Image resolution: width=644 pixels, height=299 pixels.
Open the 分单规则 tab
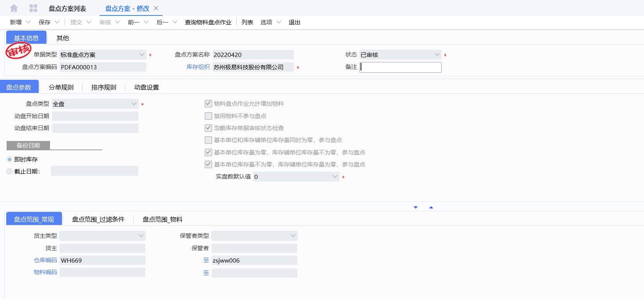[x=61, y=87]
